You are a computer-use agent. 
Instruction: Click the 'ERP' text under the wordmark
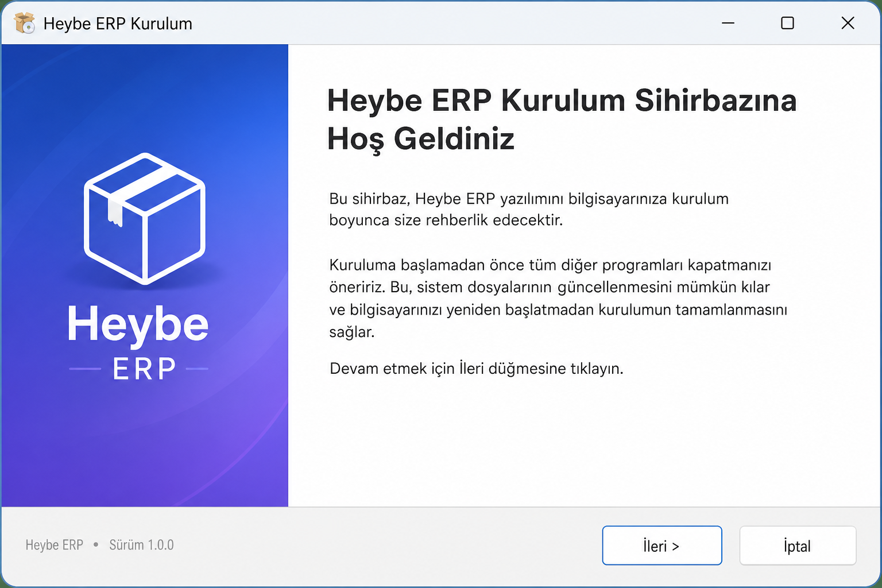144,369
